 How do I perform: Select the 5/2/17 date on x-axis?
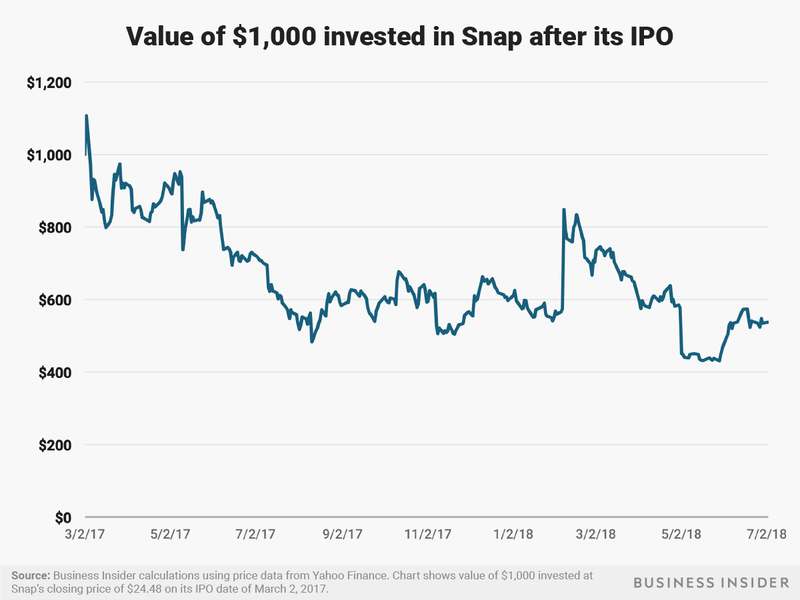[170, 534]
